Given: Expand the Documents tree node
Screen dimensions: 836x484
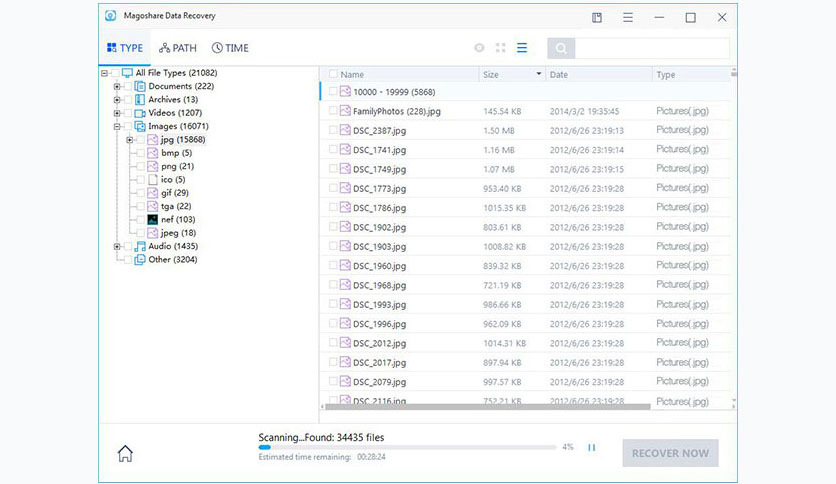Looking at the screenshot, I should pyautogui.click(x=117, y=86).
